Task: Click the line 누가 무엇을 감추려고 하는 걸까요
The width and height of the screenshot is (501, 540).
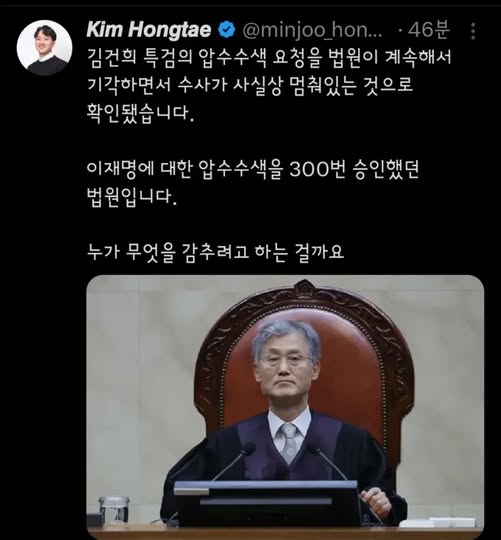Action: coord(216,252)
